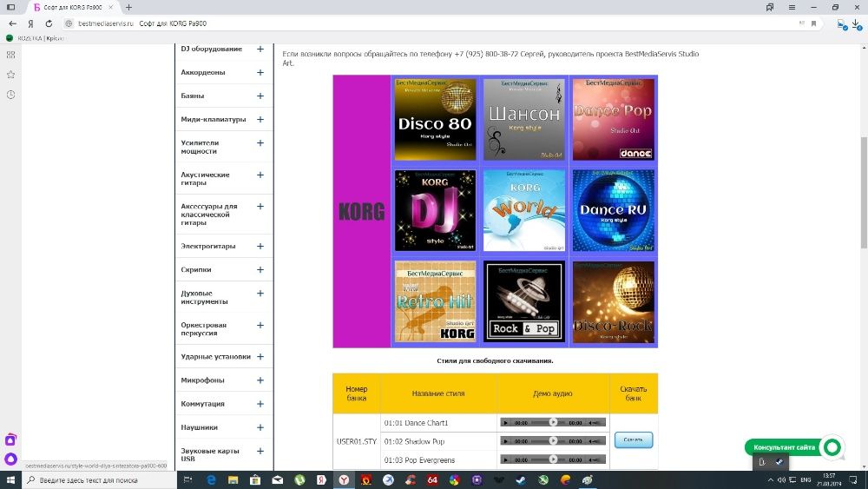Viewport: 868px width, 489px height.
Task: Open favorites star icon in left sidebar
Action: tap(10, 74)
